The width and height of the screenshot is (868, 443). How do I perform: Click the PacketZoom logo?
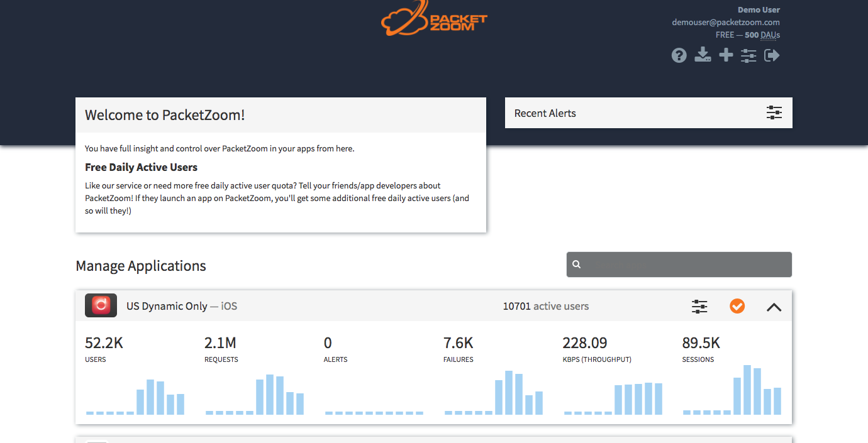pos(434,19)
